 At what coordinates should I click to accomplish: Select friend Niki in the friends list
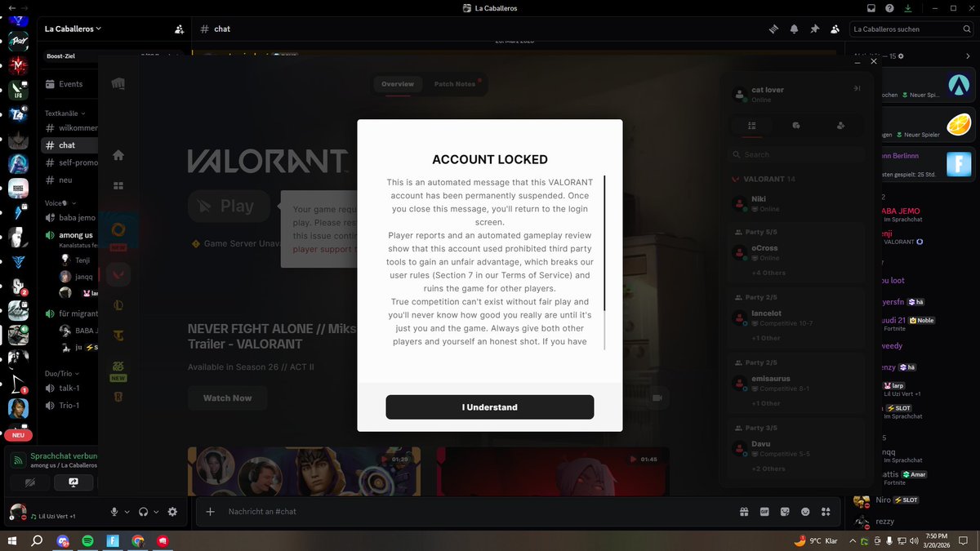point(796,204)
